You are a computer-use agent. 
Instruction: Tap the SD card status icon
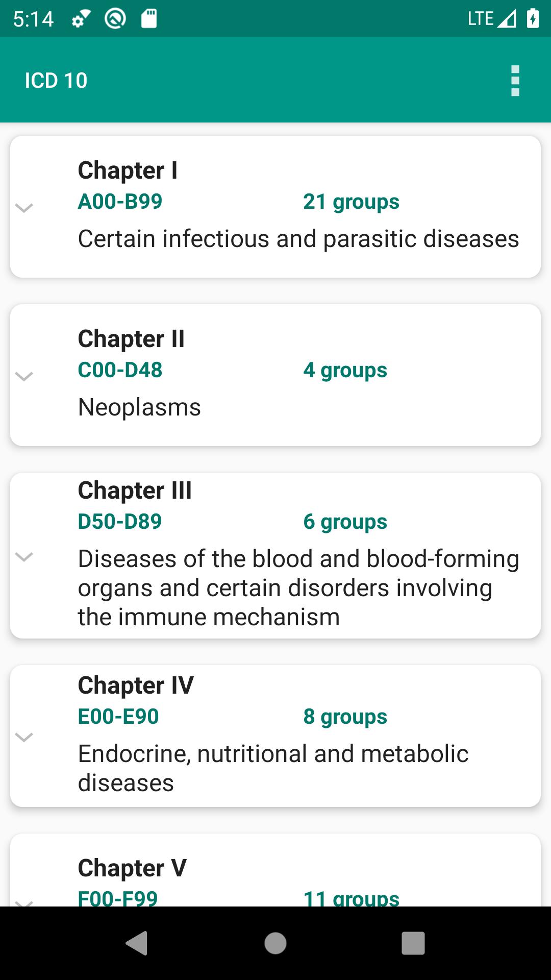tap(148, 19)
